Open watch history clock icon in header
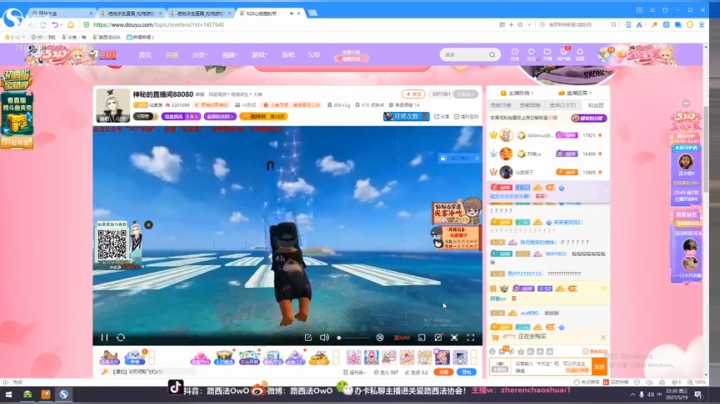The image size is (720, 404). (515, 54)
